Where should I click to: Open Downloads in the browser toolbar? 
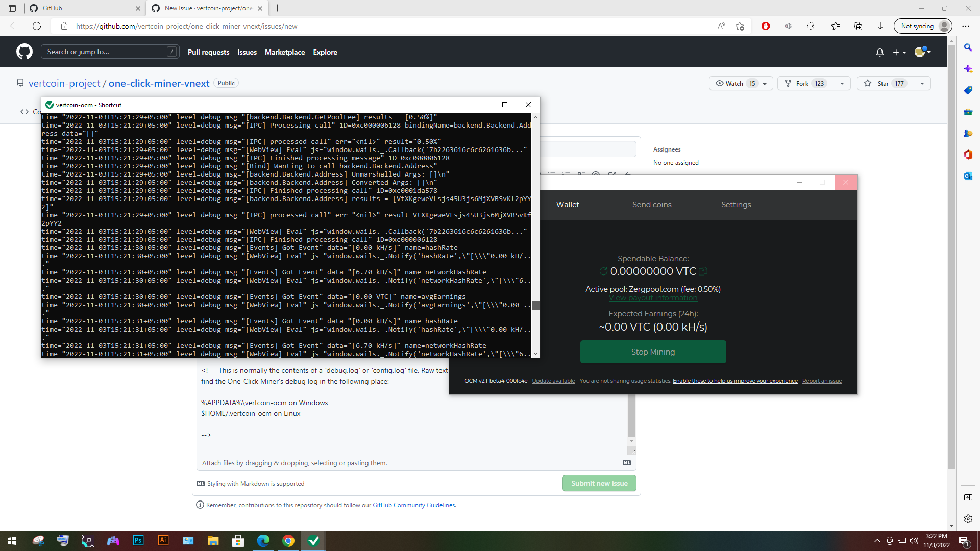[880, 26]
